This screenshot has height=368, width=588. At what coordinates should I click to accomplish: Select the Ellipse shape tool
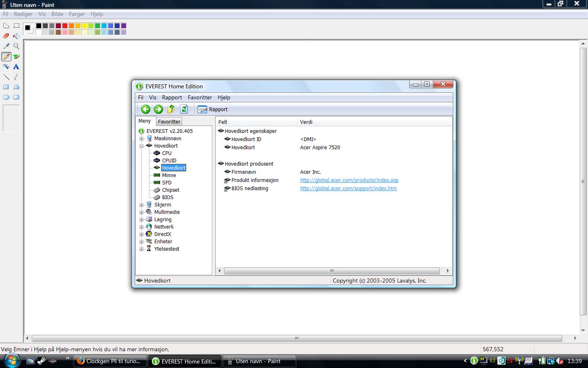[6, 97]
